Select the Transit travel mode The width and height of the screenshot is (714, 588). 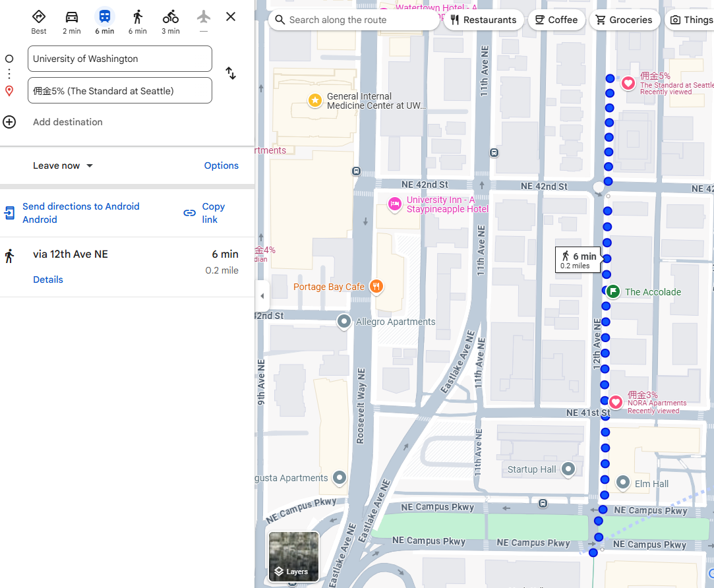click(x=105, y=17)
